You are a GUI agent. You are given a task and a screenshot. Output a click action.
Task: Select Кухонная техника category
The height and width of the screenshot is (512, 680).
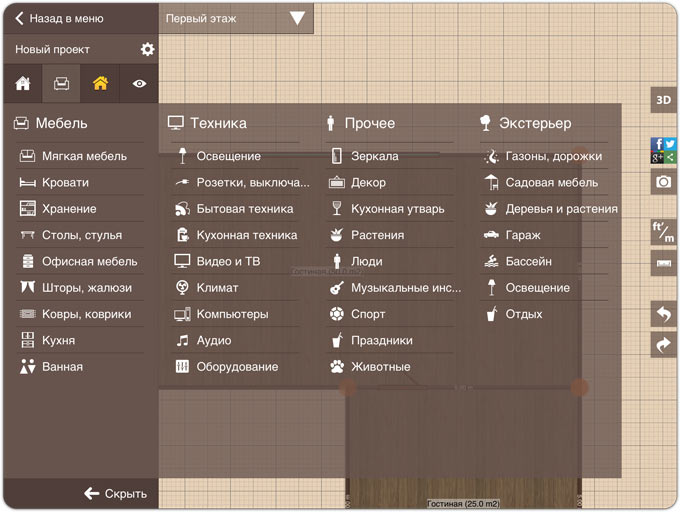point(246,235)
